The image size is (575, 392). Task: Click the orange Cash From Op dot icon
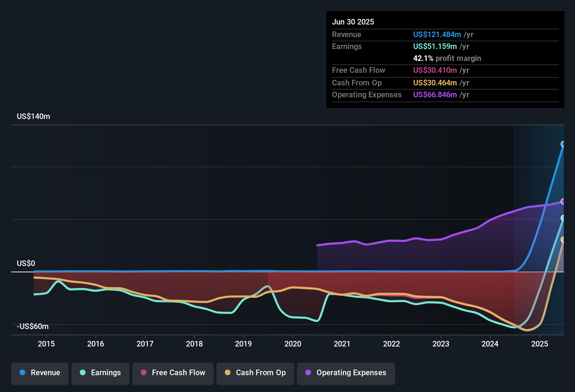point(228,373)
